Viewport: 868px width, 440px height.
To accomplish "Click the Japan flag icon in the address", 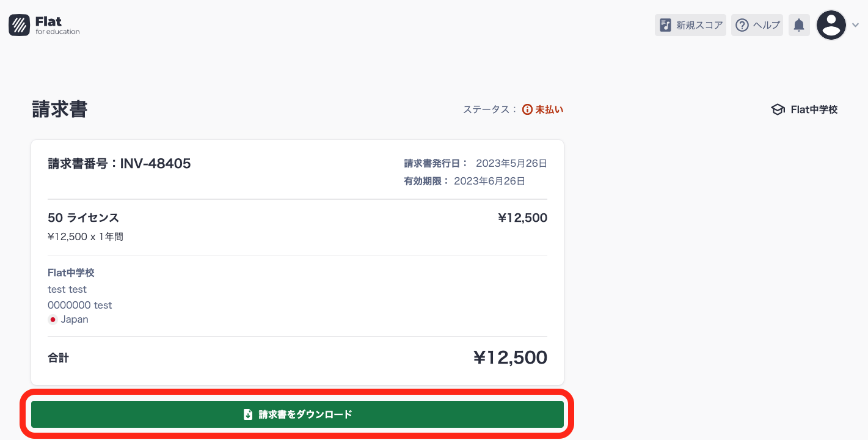I will (53, 319).
